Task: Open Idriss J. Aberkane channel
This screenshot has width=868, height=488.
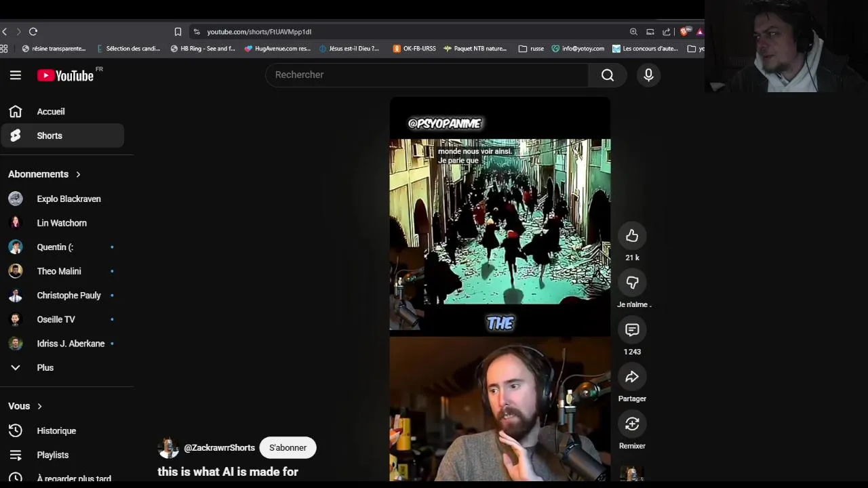Action: [62, 344]
